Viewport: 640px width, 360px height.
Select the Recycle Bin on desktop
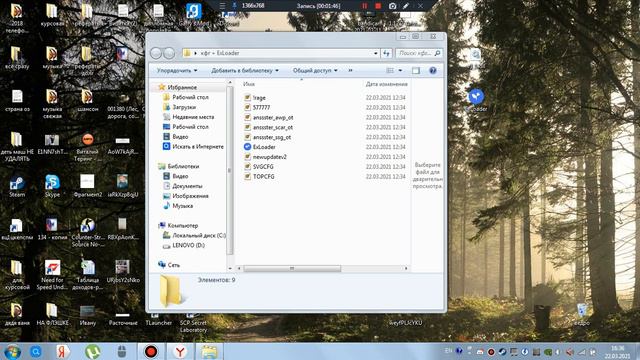tap(582, 314)
